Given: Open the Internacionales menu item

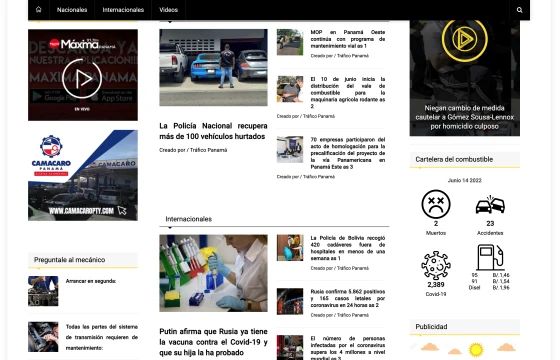Looking at the screenshot, I should (123, 10).
